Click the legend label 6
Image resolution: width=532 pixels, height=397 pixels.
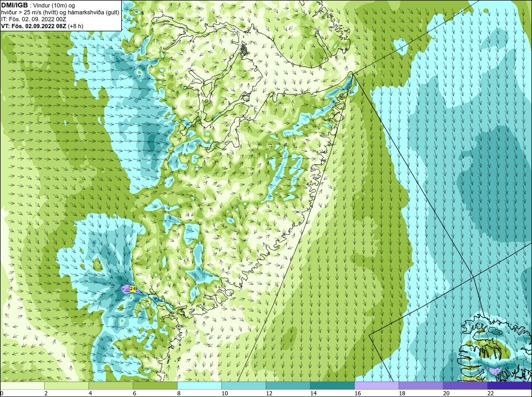point(135,393)
